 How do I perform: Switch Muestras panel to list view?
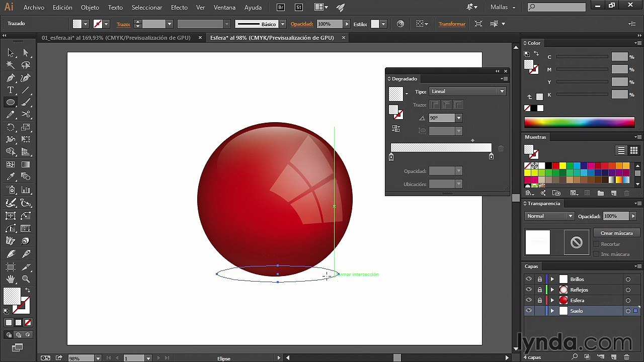click(x=621, y=150)
